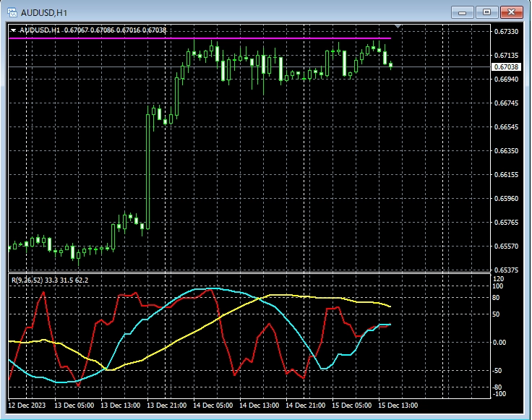This screenshot has height=420, width=532.
Task: Open the AUDUSD,H1 one-click trading arrow
Action: tap(14, 30)
